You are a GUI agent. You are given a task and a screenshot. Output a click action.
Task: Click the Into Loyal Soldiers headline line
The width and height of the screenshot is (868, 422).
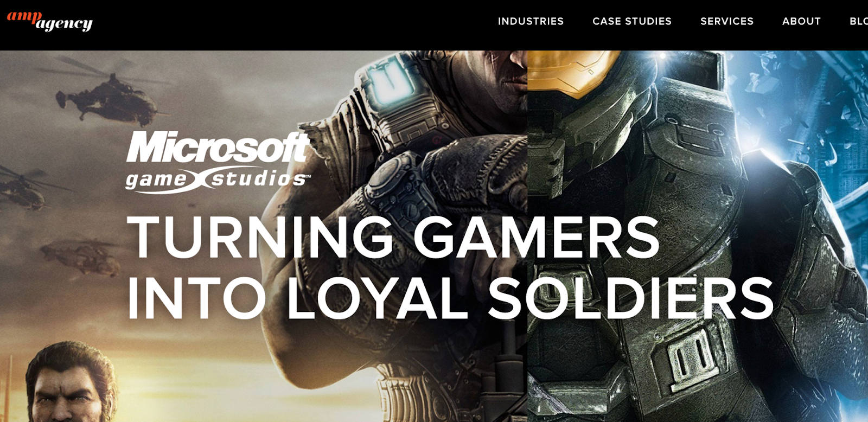(450, 298)
